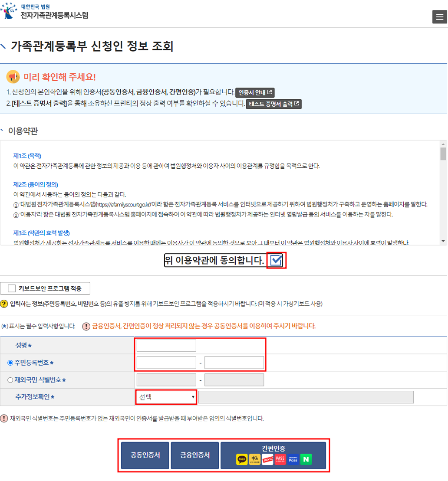Viewport: 448px width, 481px height.
Task: Select the KB국민은행 authentication icon
Action: point(254,459)
